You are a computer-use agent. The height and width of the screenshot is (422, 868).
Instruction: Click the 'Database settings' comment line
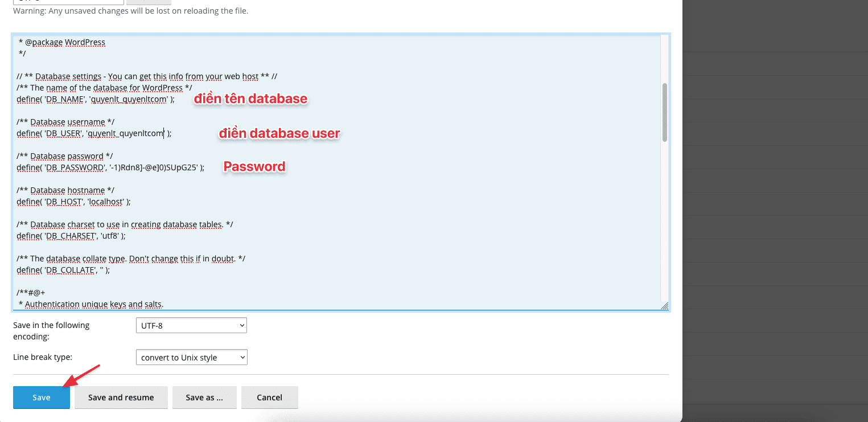point(147,76)
